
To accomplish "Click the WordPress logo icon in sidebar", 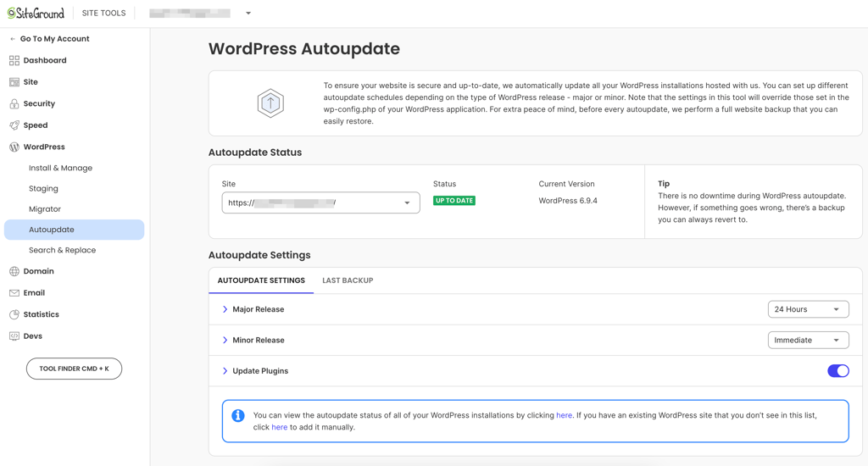I will coord(14,147).
